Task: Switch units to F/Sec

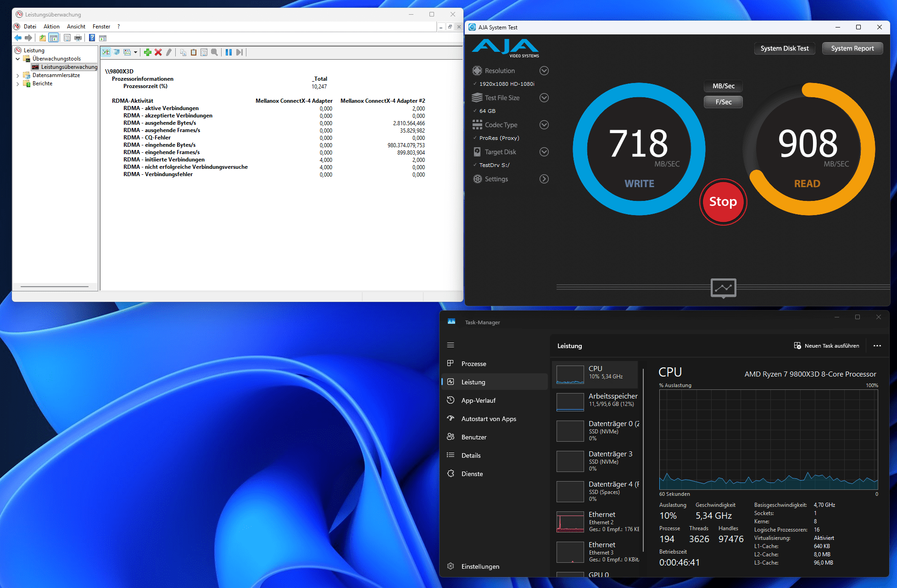Action: tap(723, 102)
